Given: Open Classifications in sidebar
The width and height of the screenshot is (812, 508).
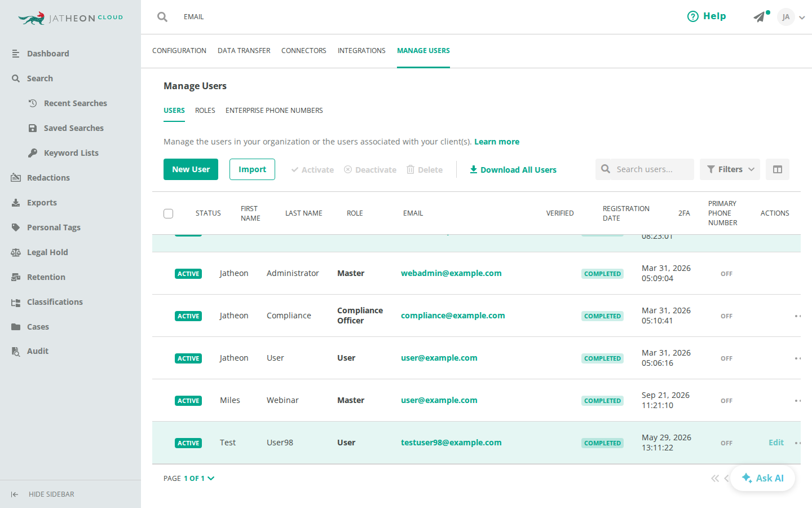Looking at the screenshot, I should coord(55,302).
